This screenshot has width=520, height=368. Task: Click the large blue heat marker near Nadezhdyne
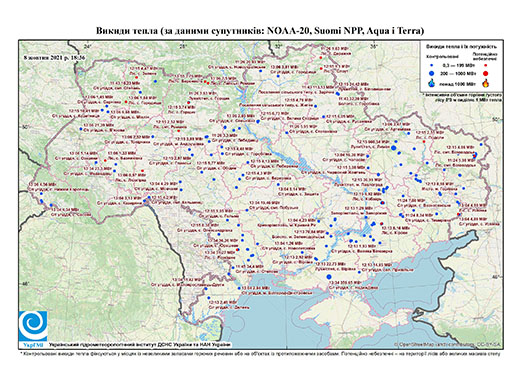click(x=329, y=277)
